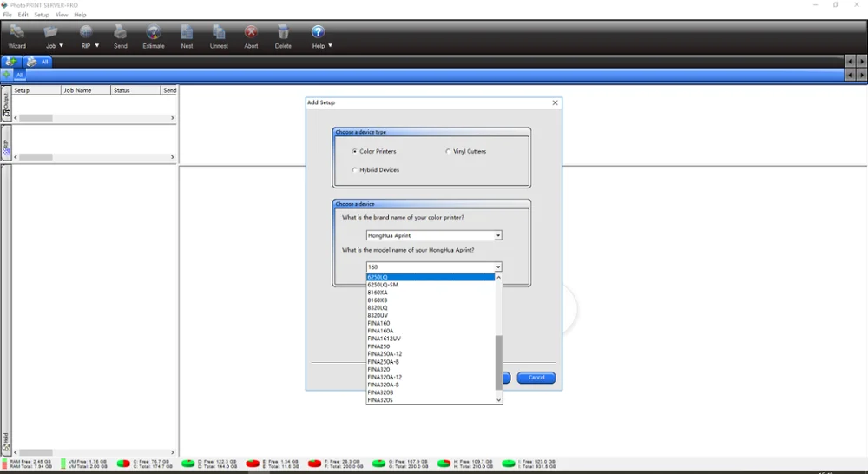The height and width of the screenshot is (474, 868).
Task: Click the RIP toolbar icon
Action: (86, 32)
